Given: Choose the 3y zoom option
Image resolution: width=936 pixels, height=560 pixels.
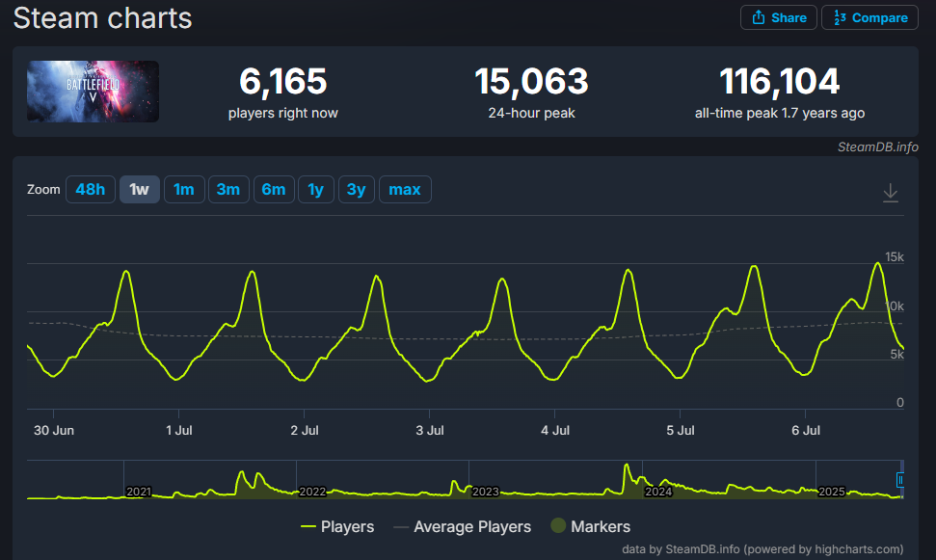Looking at the screenshot, I should point(357,189).
